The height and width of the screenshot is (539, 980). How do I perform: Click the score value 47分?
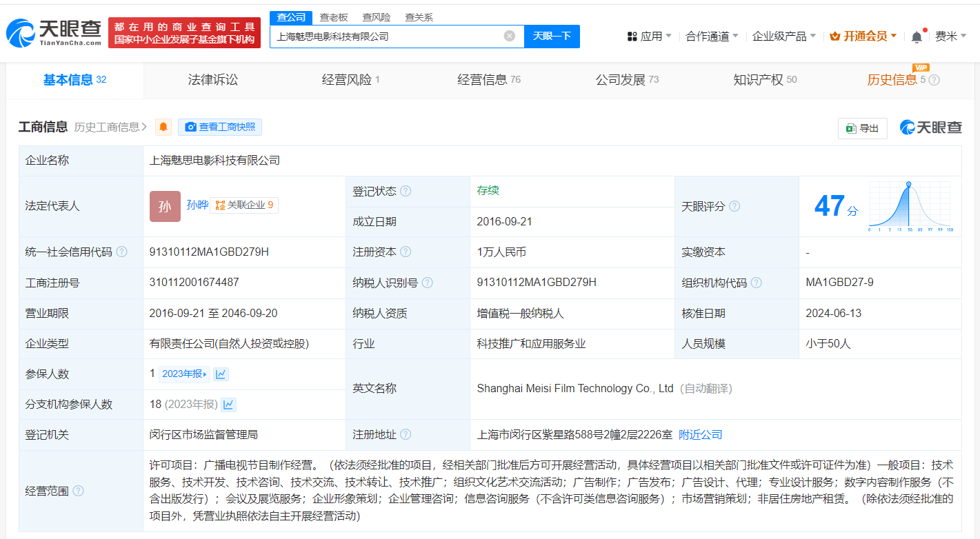836,206
